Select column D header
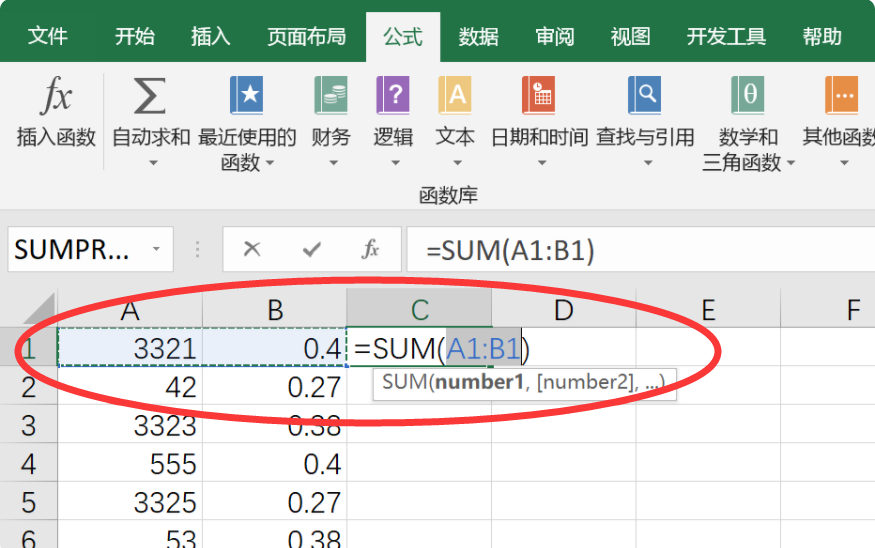The width and height of the screenshot is (875, 548). pos(564,309)
